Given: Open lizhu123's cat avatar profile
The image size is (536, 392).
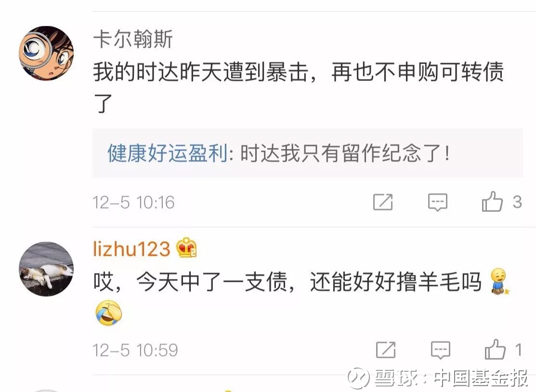Looking at the screenshot, I should pos(46,269).
